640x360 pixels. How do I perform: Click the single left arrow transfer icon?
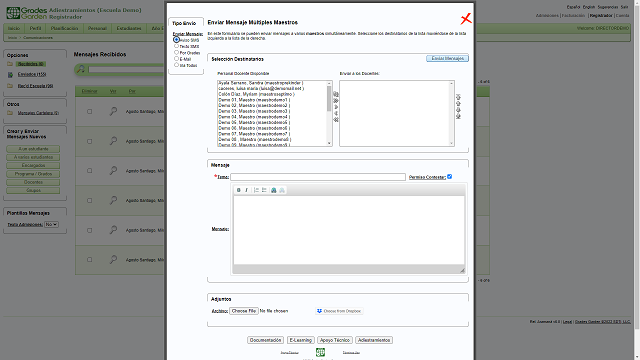336,113
